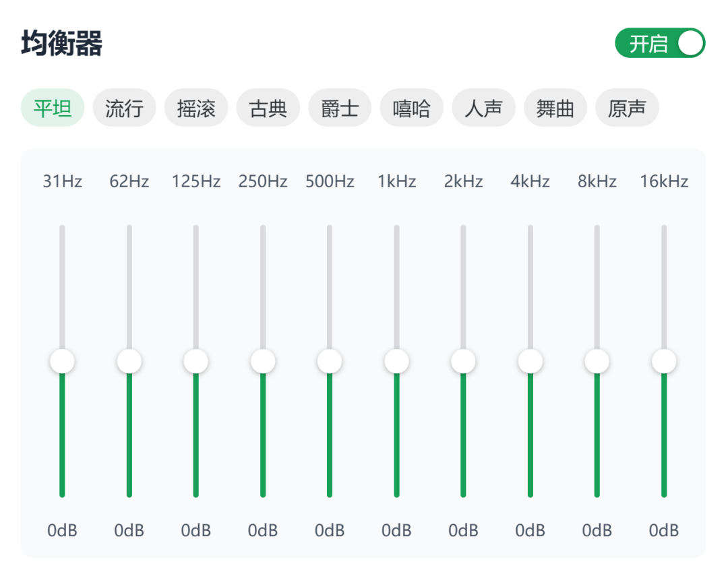Click the 250Hz band slider handle
The height and width of the screenshot is (580, 728).
(x=263, y=361)
